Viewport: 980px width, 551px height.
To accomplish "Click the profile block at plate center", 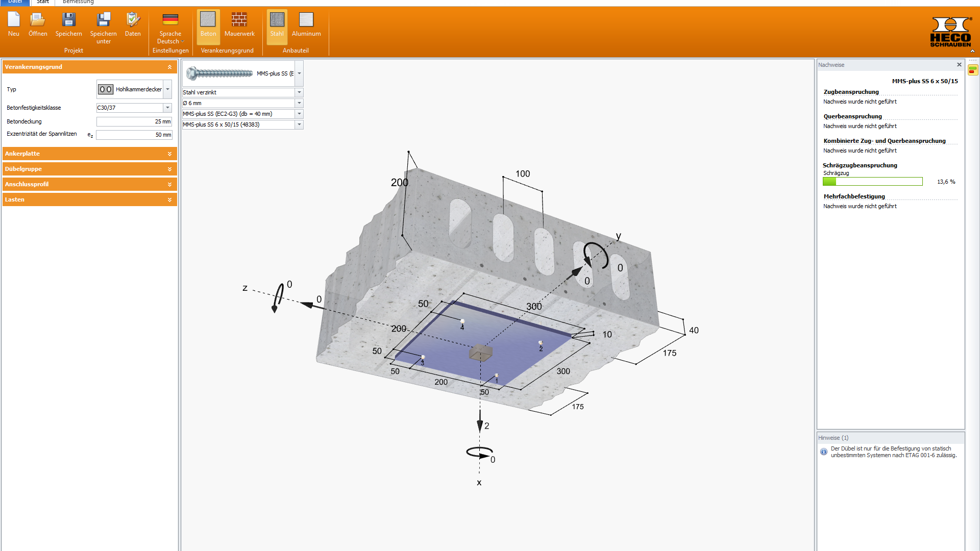I will (480, 352).
